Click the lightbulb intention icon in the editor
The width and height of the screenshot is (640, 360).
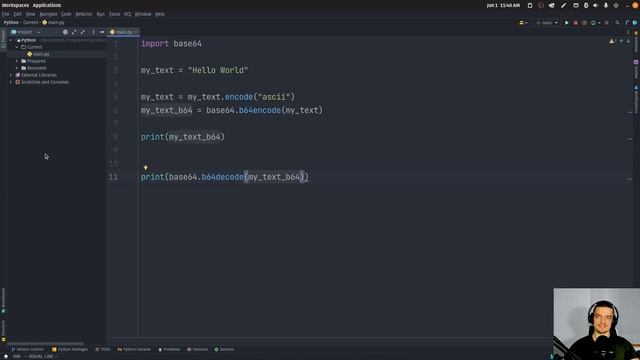pos(146,167)
